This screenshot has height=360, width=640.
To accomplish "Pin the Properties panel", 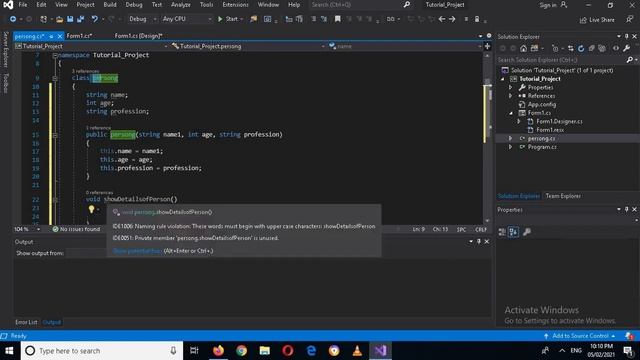I will point(627,209).
